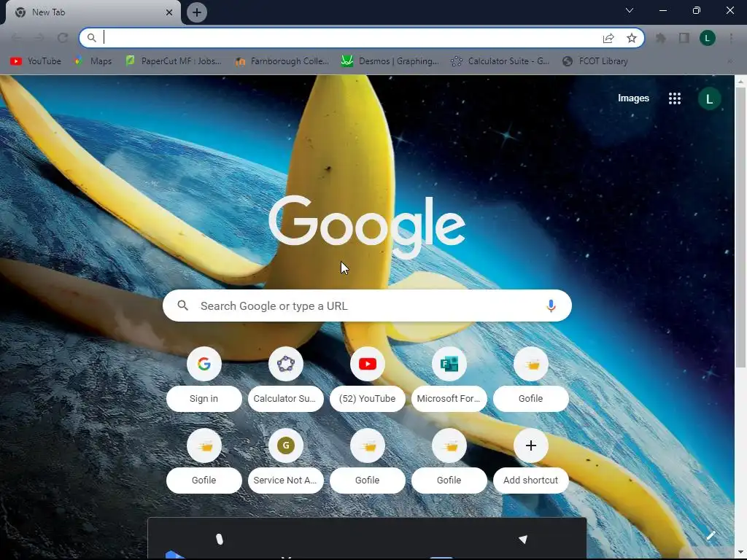Open the Maps bookmark
Screen dimensions: 747x560
(x=93, y=61)
